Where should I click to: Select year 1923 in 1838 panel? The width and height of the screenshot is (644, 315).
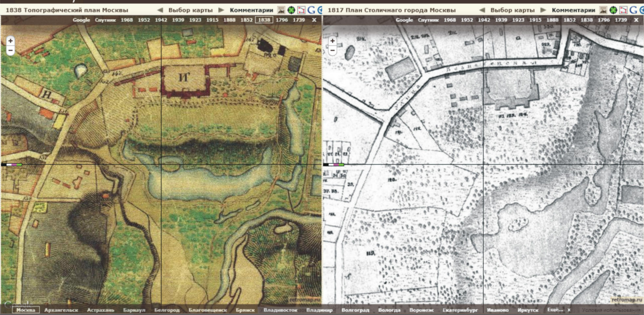coord(195,20)
